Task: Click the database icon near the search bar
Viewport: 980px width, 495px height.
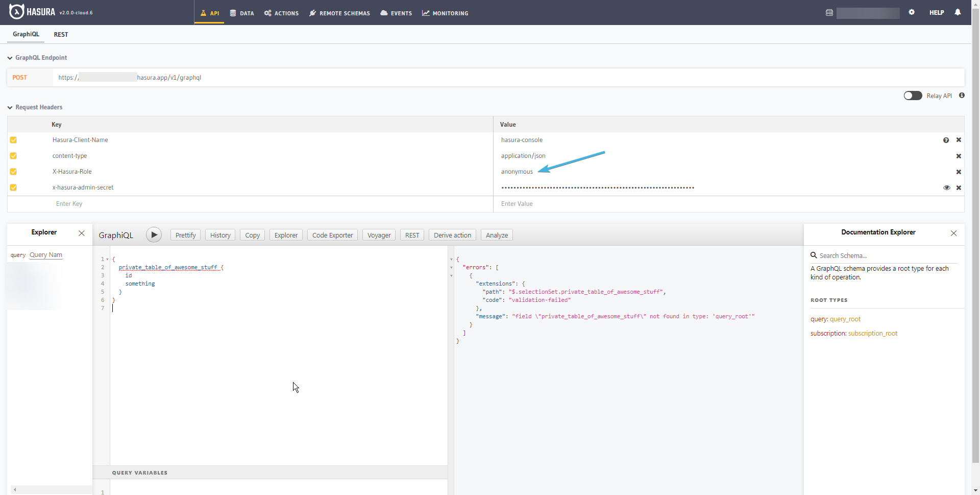Action: coord(829,12)
